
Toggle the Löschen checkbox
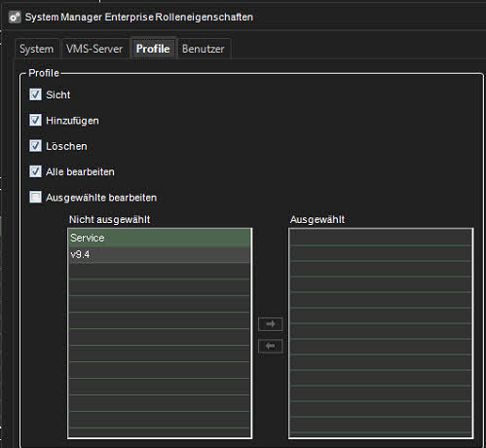tap(35, 146)
